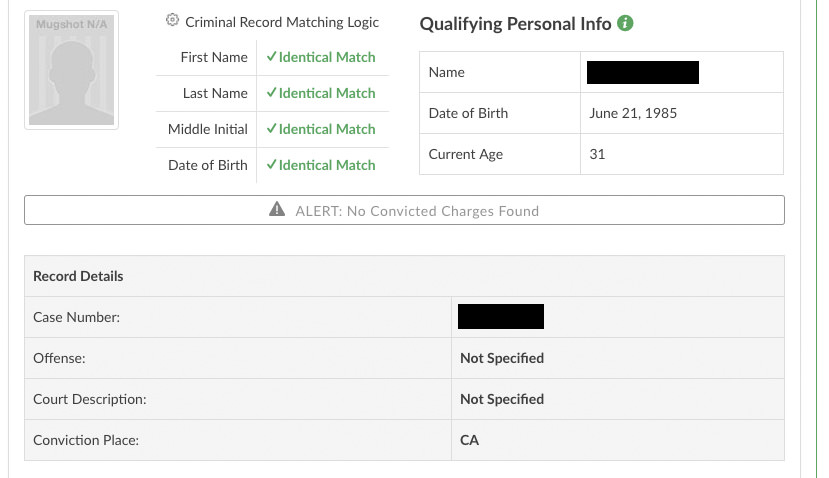Select the Court Description Not Specified value
The image size is (829, 478).
coord(502,399)
